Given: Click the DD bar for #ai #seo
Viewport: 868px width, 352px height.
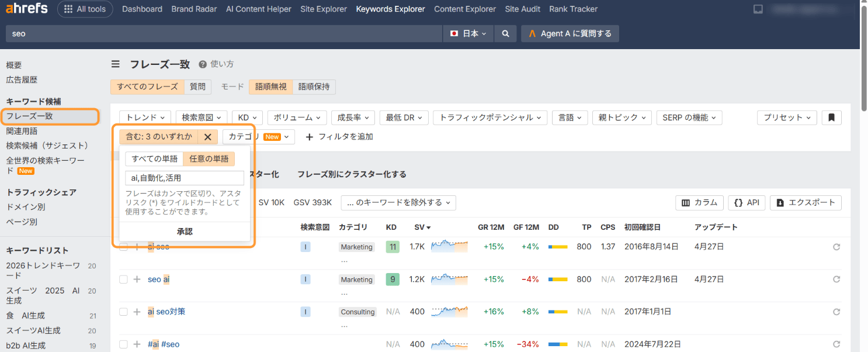Looking at the screenshot, I should [558, 344].
